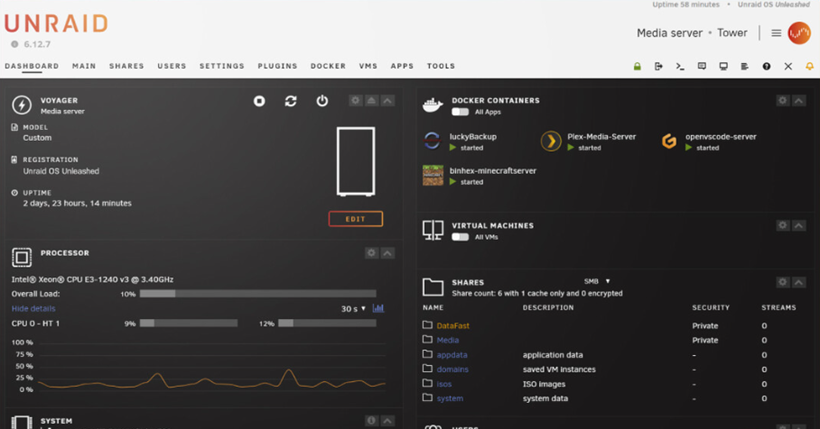Screen dimensions: 820x429
Task: Open settings gear of Virtual Machines tile
Action: point(782,225)
